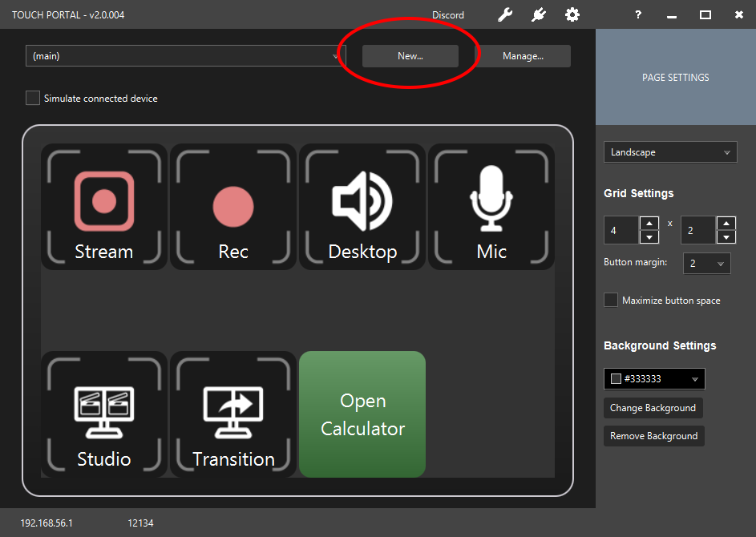Open the Landscape orientation dropdown

coord(669,152)
